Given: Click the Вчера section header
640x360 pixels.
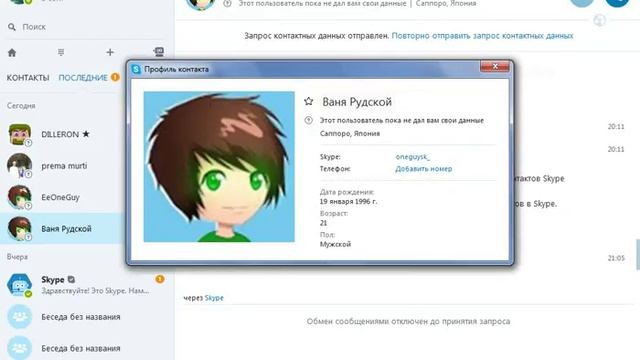Looking at the screenshot, I should [17, 257].
